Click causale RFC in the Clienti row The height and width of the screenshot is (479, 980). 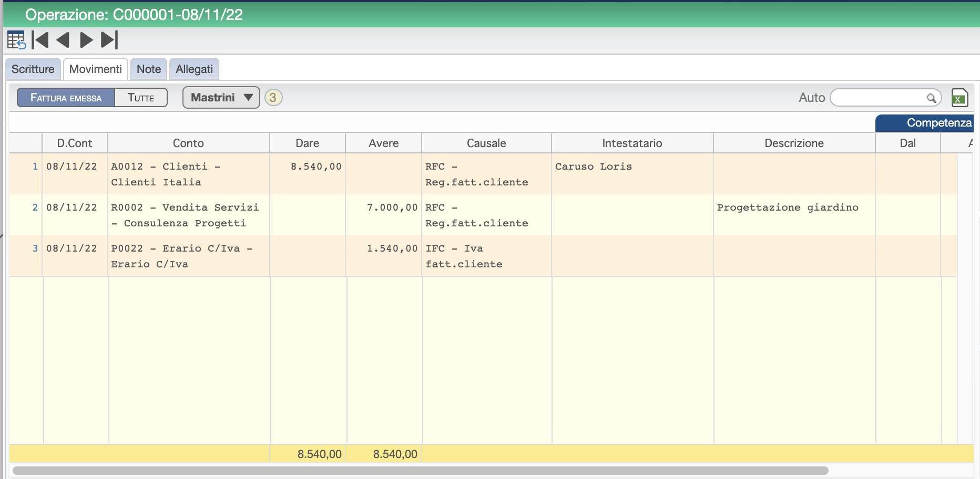(477, 174)
